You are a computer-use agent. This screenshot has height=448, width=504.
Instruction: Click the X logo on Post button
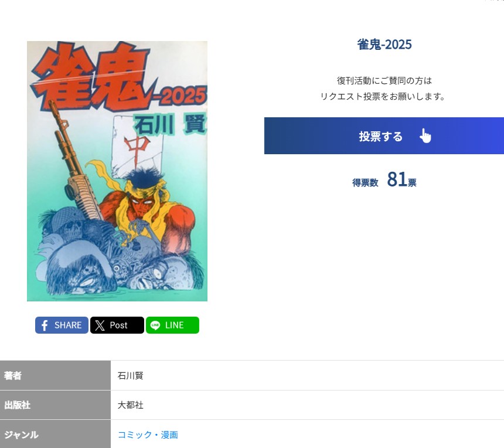click(x=100, y=325)
